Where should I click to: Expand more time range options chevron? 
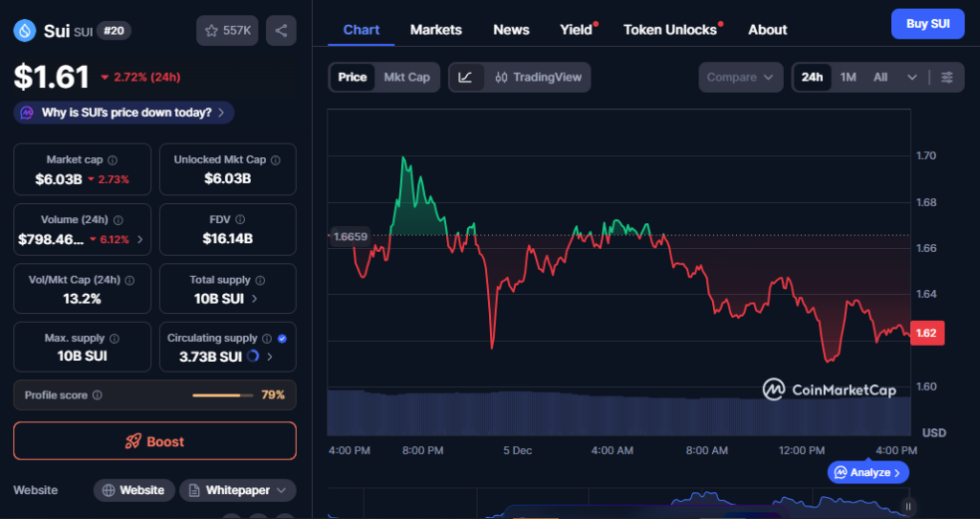click(x=912, y=78)
